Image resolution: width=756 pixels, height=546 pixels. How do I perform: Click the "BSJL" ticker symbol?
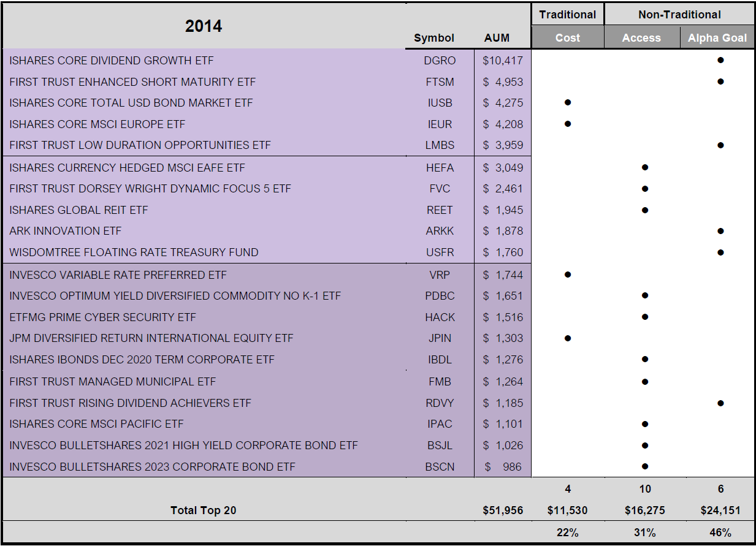point(440,445)
